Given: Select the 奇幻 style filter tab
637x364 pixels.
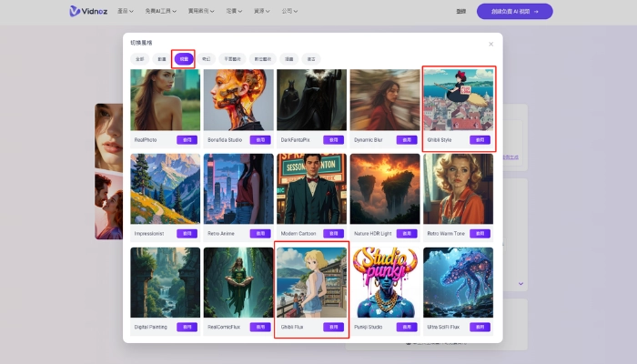Looking at the screenshot, I should coord(207,59).
